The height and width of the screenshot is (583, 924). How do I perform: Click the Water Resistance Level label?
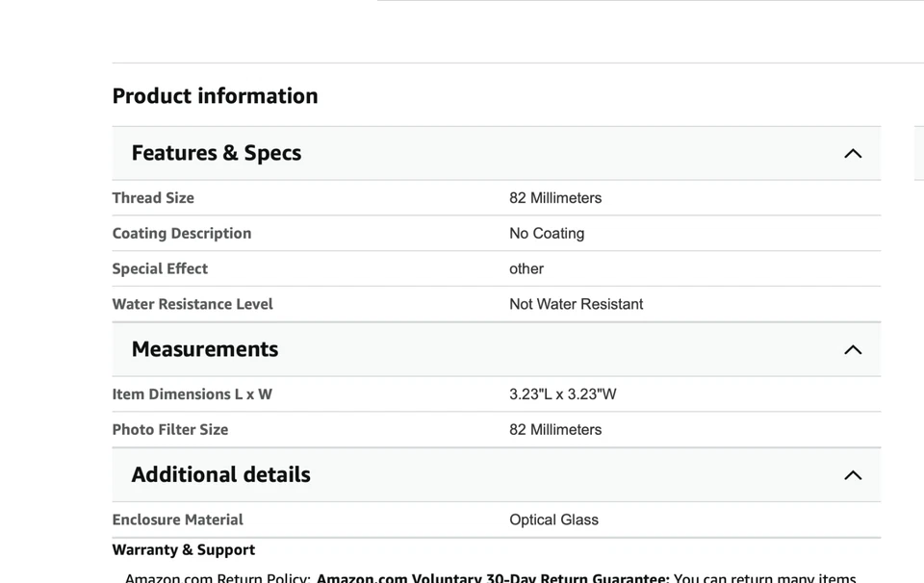(192, 305)
